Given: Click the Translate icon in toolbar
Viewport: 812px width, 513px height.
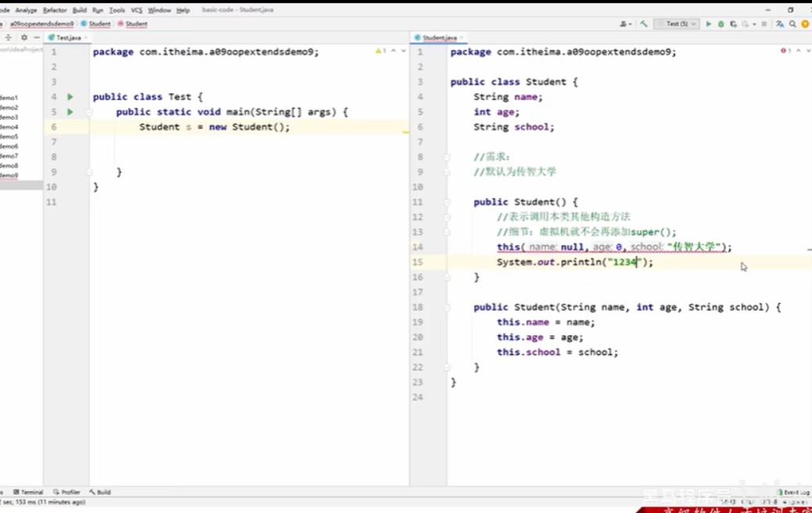Looking at the screenshot, I should click(780, 23).
